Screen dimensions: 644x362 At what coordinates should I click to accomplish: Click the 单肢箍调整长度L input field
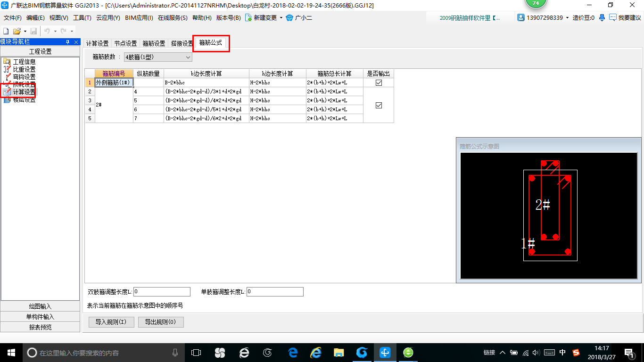[275, 292]
